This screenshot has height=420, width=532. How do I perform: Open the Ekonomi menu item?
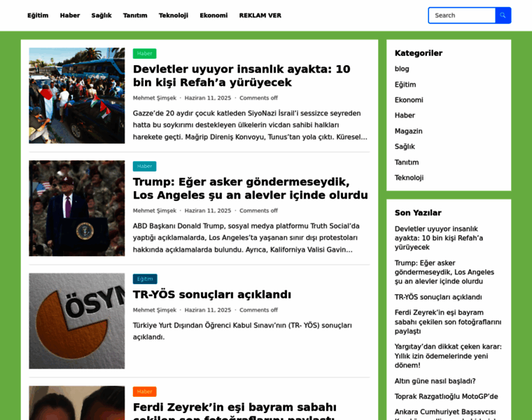click(213, 15)
